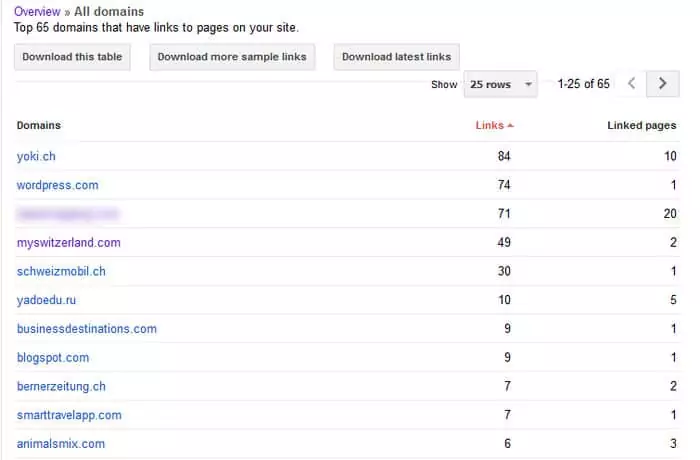Go to the previous page arrow
Viewport: 700px width, 460px height.
(632, 84)
